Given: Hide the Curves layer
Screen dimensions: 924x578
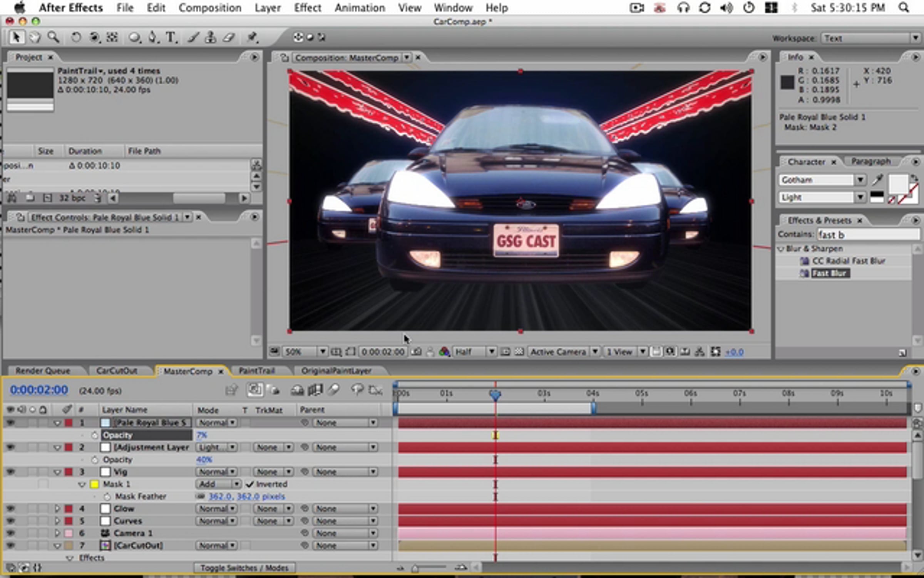Looking at the screenshot, I should coord(10,521).
